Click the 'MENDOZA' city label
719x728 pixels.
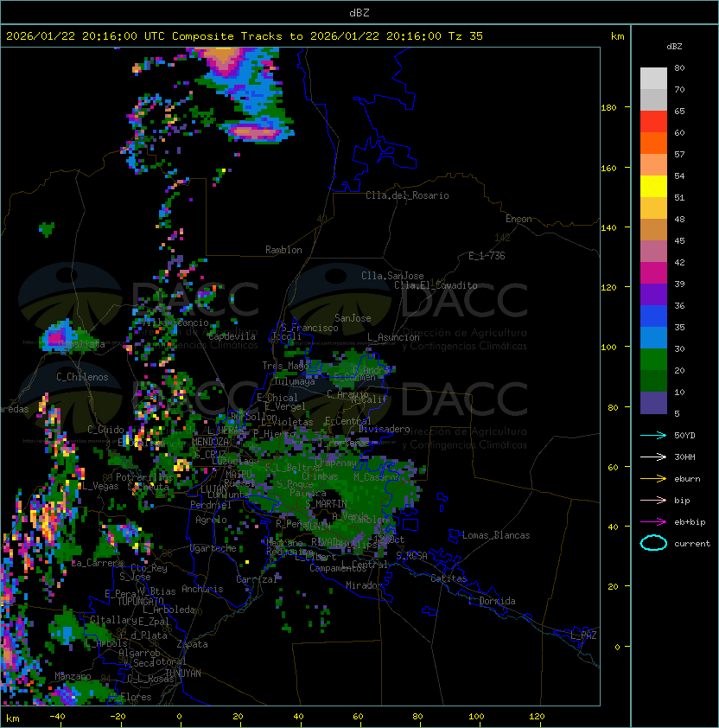[210, 441]
